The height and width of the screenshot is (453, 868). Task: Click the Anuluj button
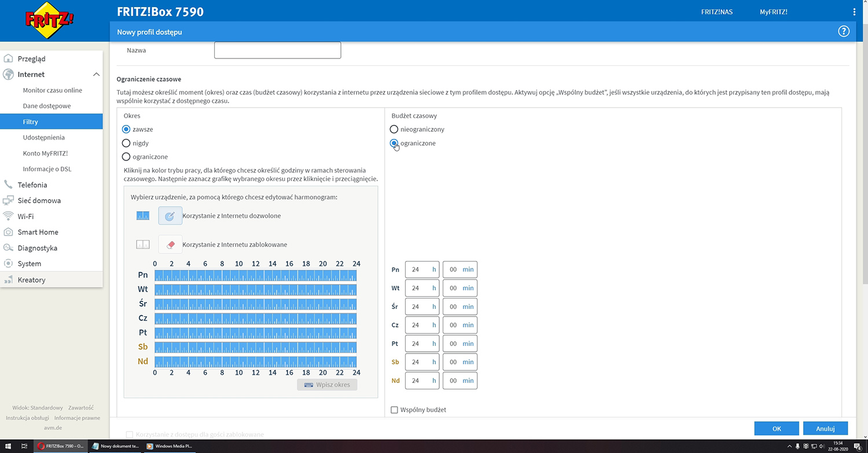pyautogui.click(x=825, y=429)
